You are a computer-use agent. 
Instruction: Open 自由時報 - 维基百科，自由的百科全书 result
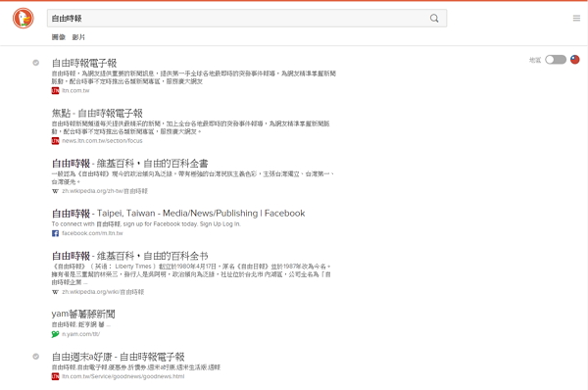(129, 256)
